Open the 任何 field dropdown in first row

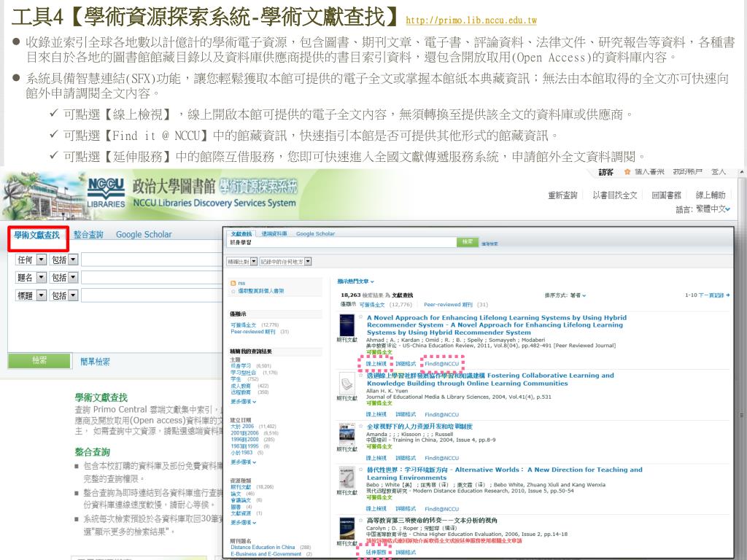41,260
